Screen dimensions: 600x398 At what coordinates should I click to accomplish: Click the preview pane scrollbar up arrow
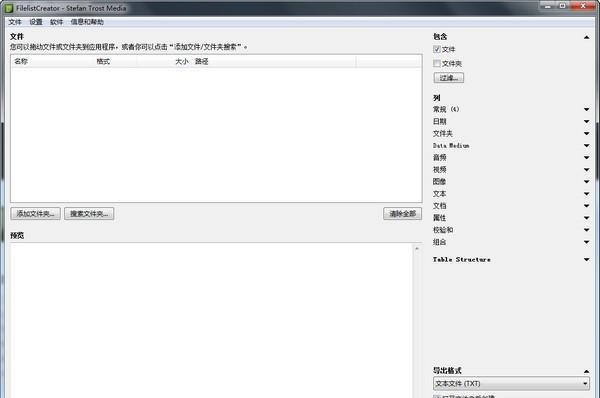click(x=417, y=249)
